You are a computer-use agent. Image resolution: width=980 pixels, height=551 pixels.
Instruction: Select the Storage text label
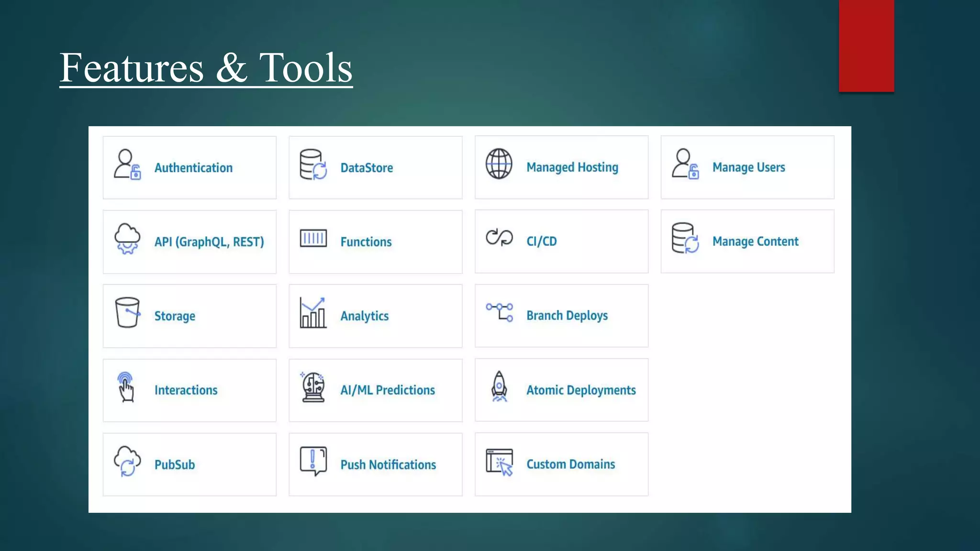tap(175, 316)
